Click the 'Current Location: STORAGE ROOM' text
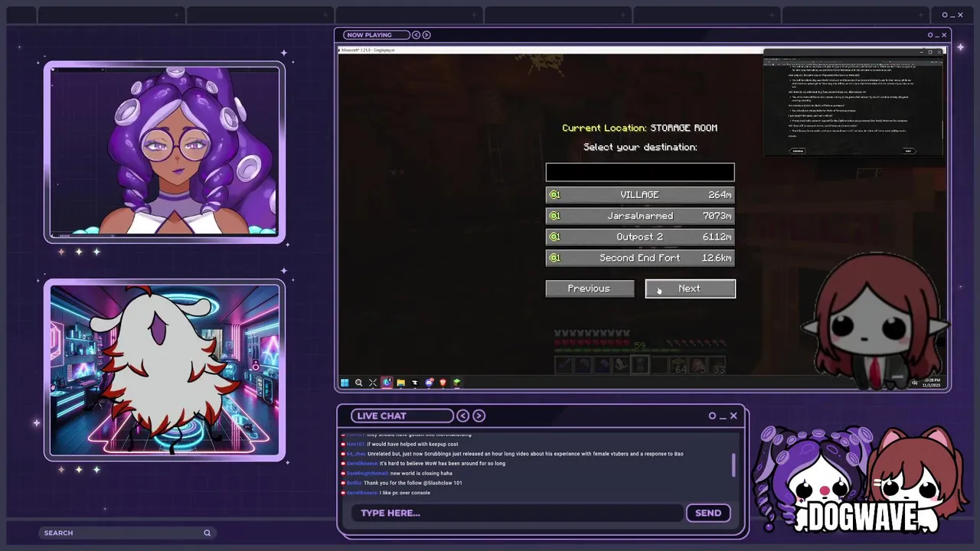Viewport: 980px width, 551px height. (640, 128)
